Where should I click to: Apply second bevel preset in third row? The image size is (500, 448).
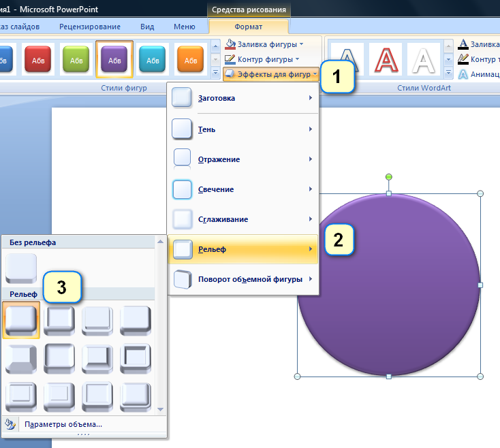coord(59,397)
